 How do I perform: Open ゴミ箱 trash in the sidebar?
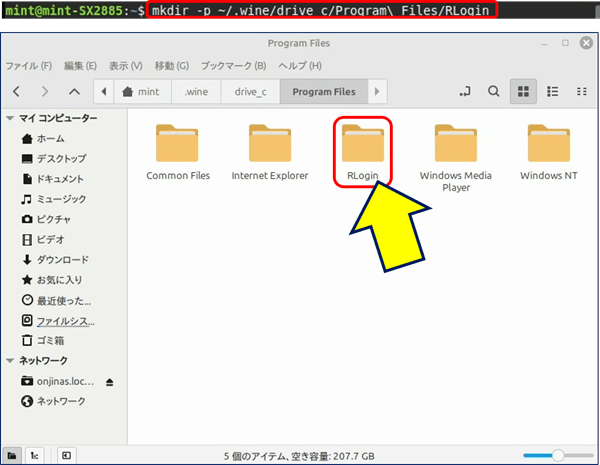pos(43,340)
